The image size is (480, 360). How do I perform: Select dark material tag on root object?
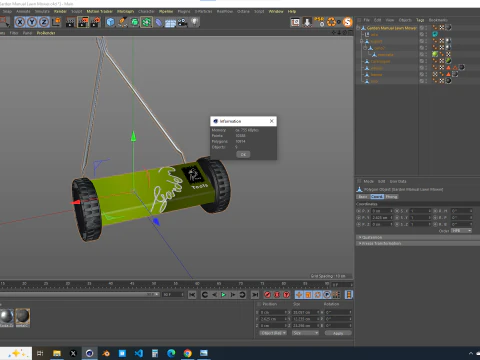(x=449, y=27)
